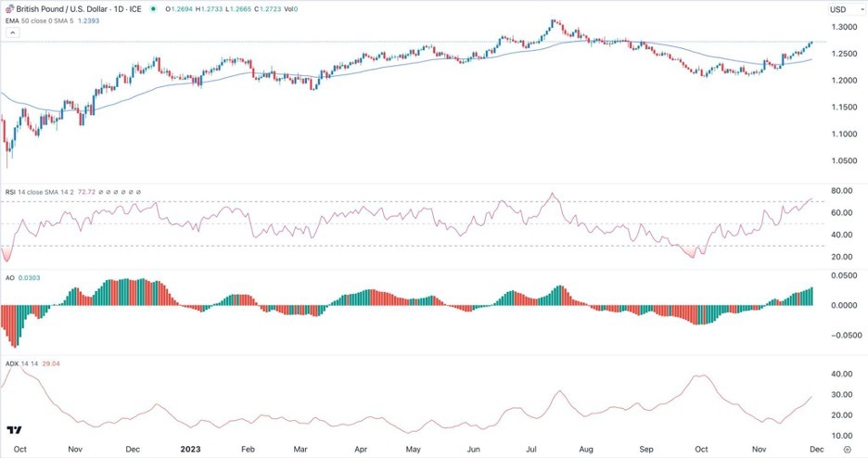Select the AO indicator label
The width and height of the screenshot is (868, 458).
pos(10,276)
